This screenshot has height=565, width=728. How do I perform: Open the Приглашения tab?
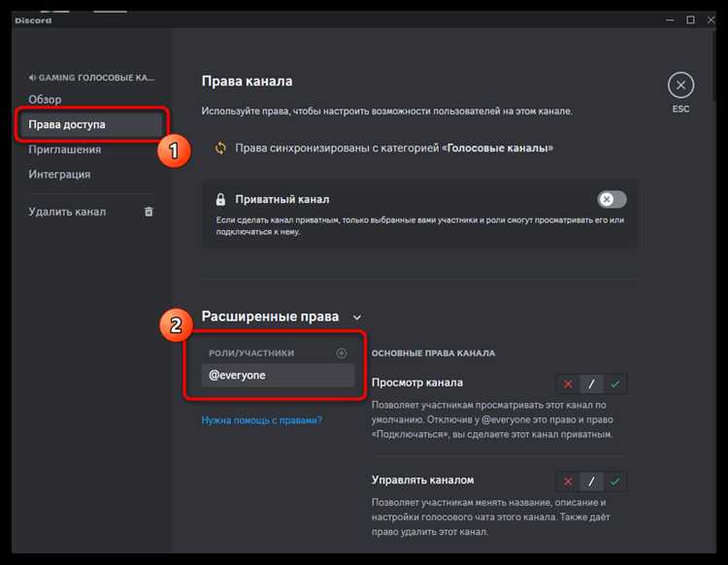point(64,150)
